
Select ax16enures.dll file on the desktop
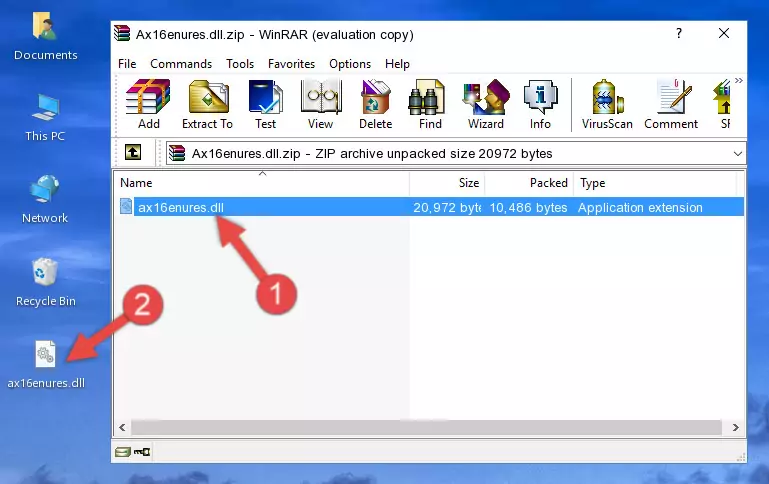pos(46,364)
